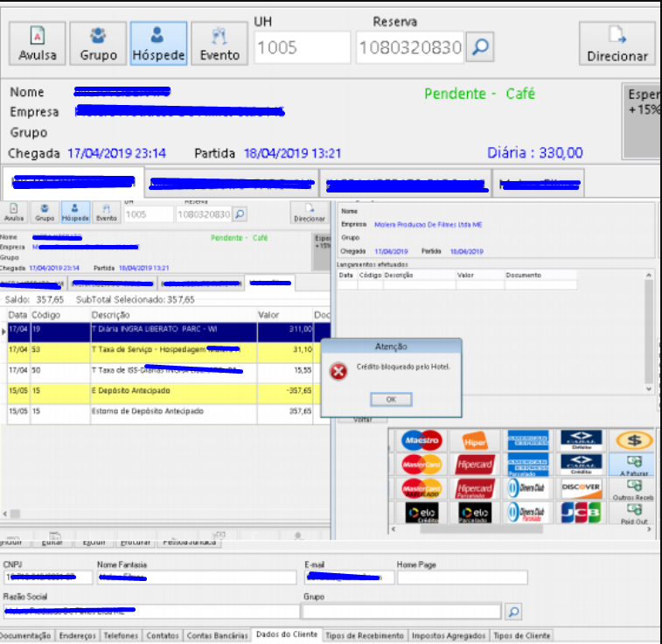
Task: Select the Diária row valued 311,00
Action: (169, 332)
